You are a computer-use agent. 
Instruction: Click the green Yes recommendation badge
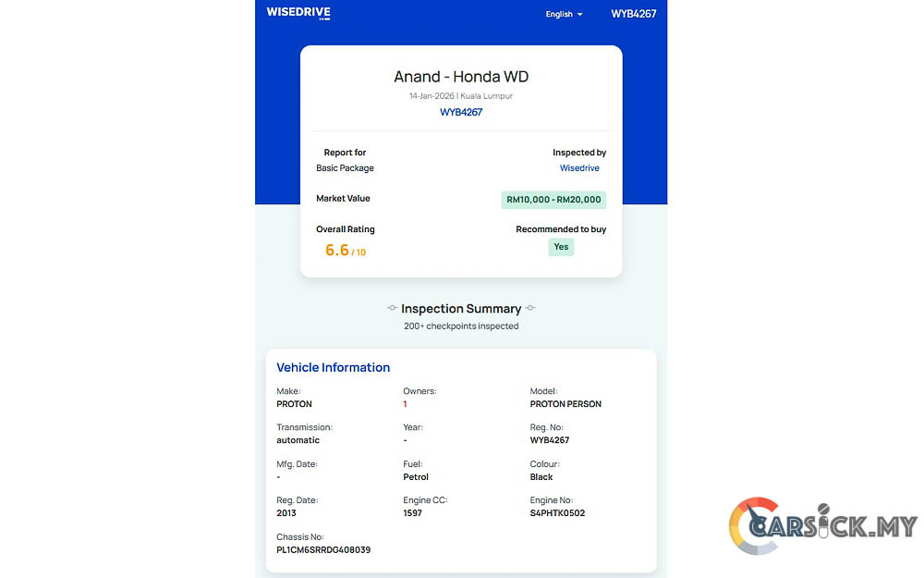(561, 247)
